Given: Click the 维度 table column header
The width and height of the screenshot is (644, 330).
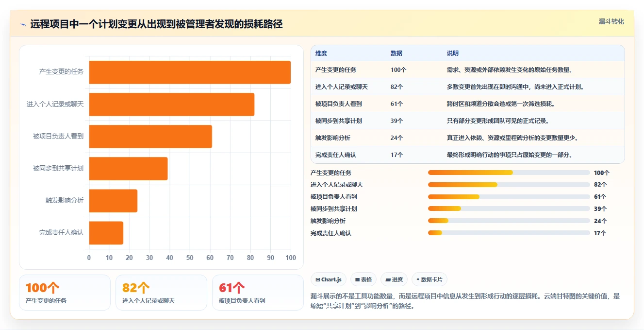Looking at the screenshot, I should (321, 53).
